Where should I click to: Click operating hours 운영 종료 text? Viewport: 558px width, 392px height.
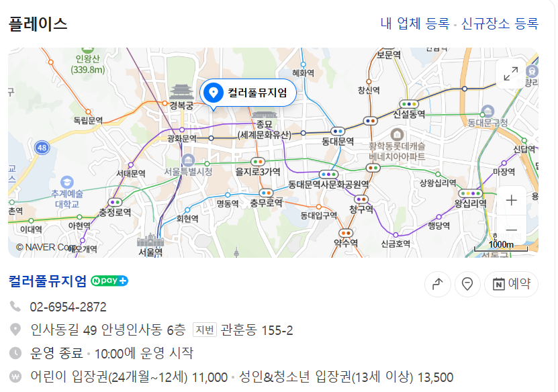pos(56,353)
